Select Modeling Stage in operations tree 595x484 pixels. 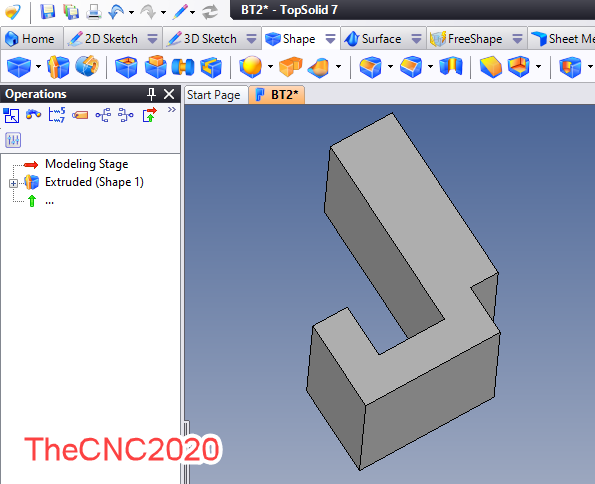click(87, 164)
